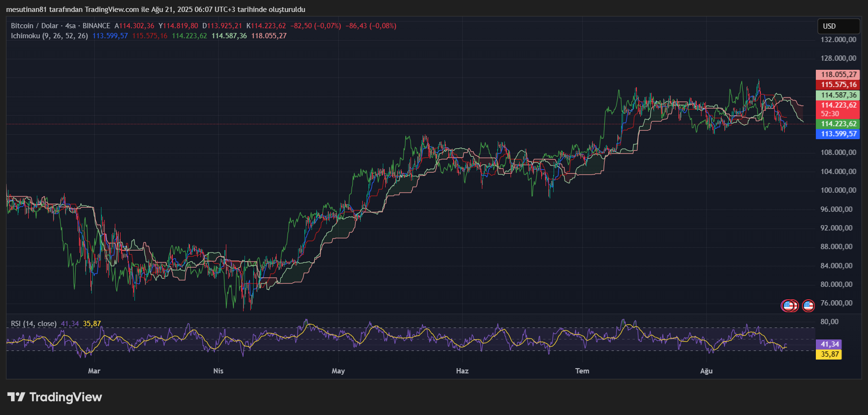
Task: Click the Ağu label on time axis
Action: pos(706,371)
